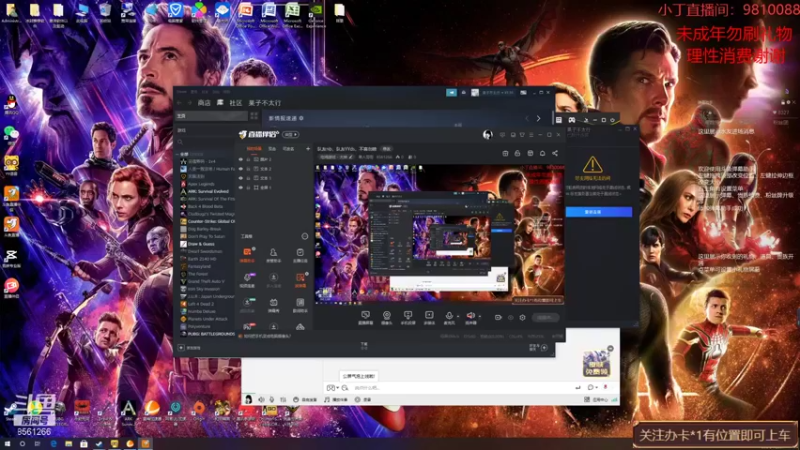Viewport: 800px width, 450px height.
Task: Click the Steam back navigation arrow
Action: pyautogui.click(x=180, y=103)
